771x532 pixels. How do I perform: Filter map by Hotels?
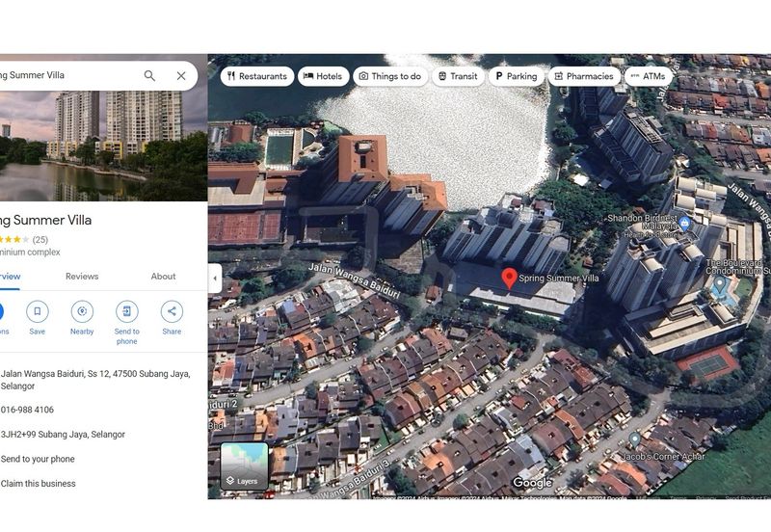point(323,76)
